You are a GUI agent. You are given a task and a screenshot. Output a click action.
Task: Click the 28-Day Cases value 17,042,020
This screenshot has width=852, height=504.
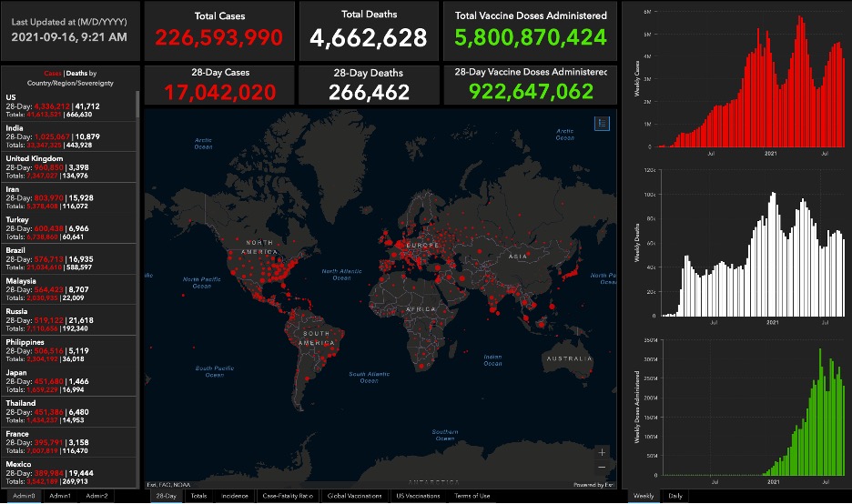click(x=220, y=92)
